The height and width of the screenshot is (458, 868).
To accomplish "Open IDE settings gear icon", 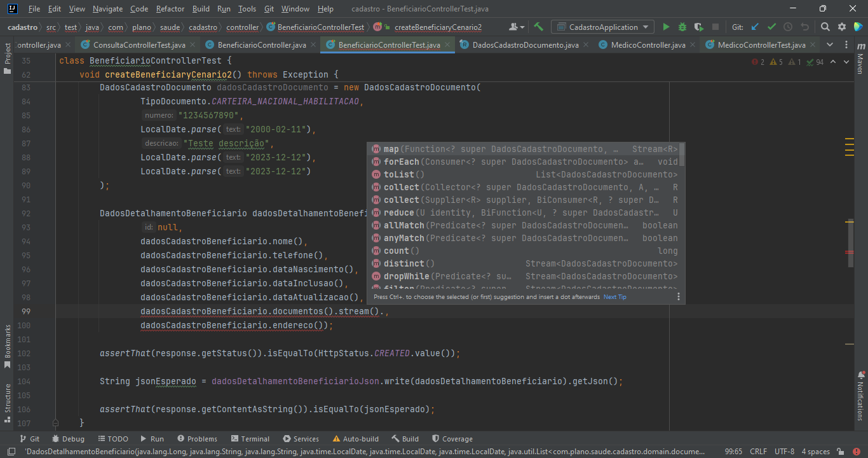I will coord(842,27).
